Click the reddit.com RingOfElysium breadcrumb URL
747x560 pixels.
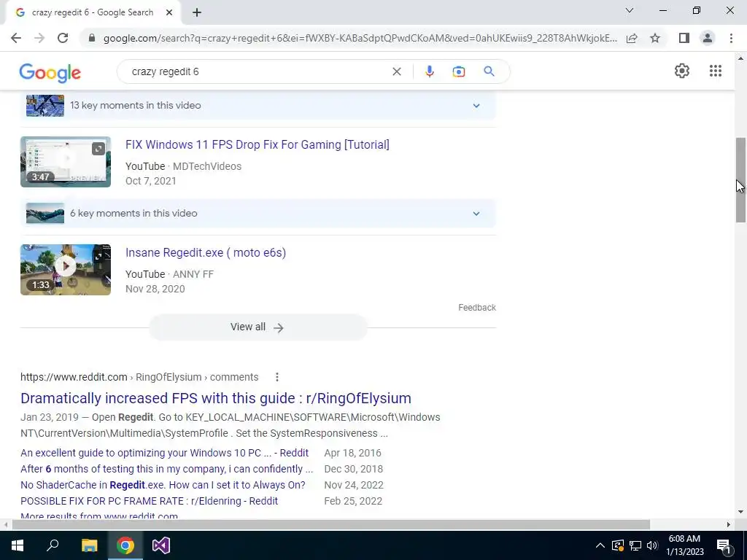tap(139, 377)
